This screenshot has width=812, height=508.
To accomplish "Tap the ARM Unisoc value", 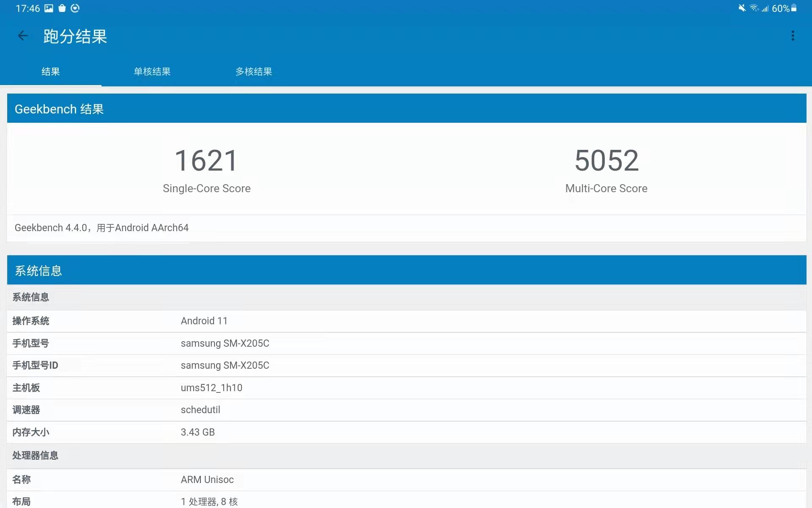I will pyautogui.click(x=207, y=480).
